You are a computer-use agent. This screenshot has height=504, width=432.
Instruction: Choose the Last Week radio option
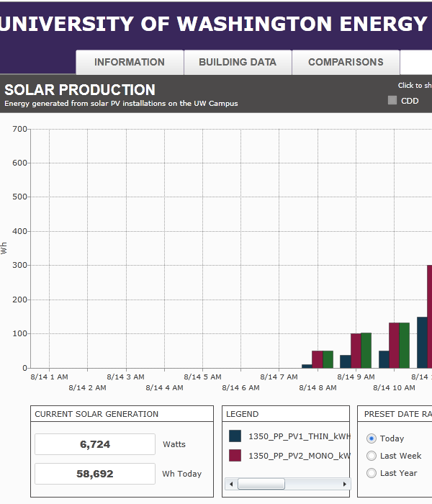(372, 456)
